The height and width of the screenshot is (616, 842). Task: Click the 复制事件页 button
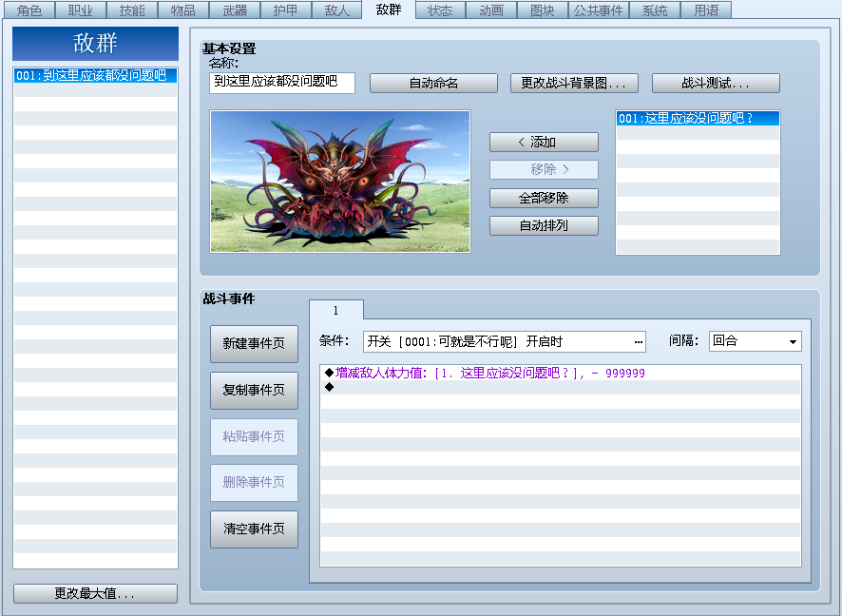pos(254,390)
